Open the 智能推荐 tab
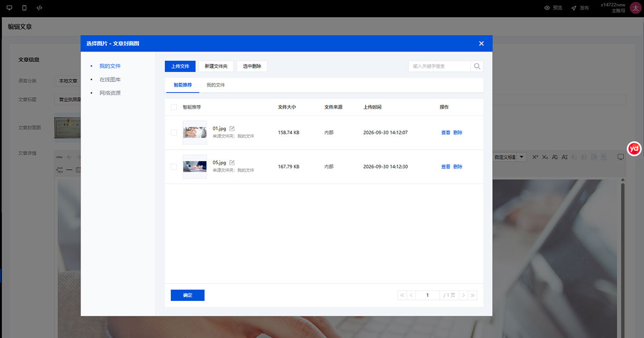The height and width of the screenshot is (338, 644). click(182, 85)
